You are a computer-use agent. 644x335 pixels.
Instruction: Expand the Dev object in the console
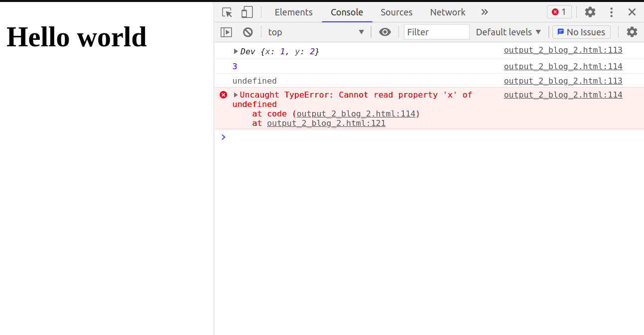coord(235,51)
